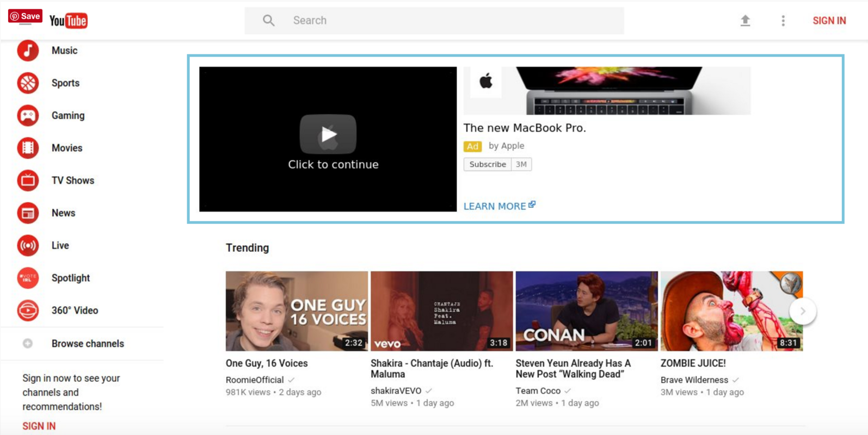
Task: Open the Trending section heading
Action: (x=247, y=248)
